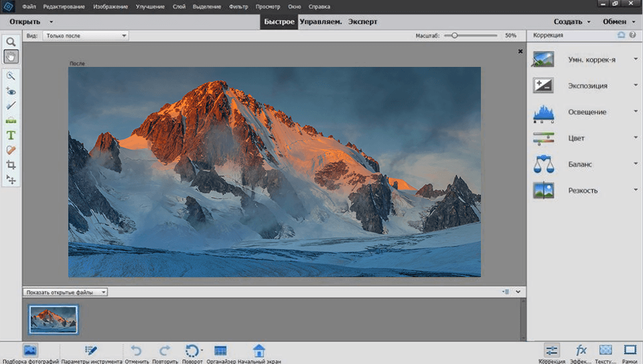Click the Масштаб zoom slider

pyautogui.click(x=455, y=35)
